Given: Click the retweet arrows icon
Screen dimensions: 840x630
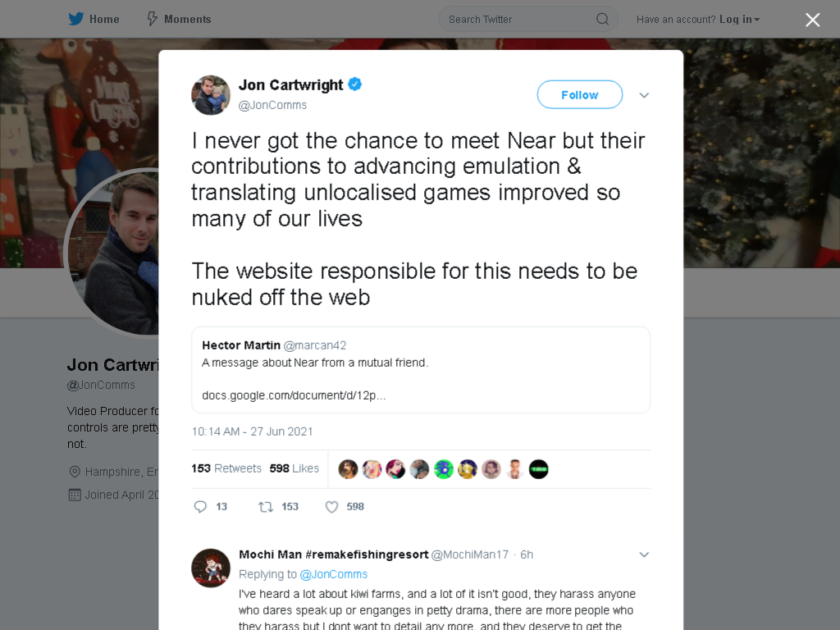Looking at the screenshot, I should click(266, 507).
